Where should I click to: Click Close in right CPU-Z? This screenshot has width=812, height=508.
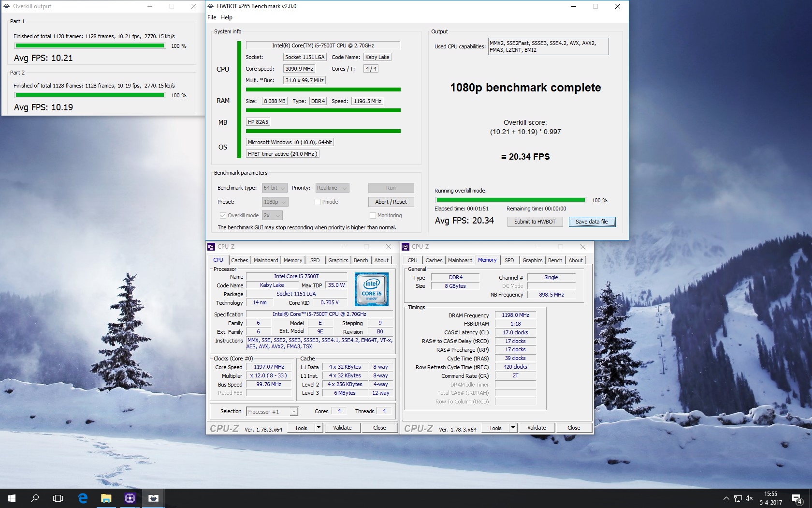574,428
